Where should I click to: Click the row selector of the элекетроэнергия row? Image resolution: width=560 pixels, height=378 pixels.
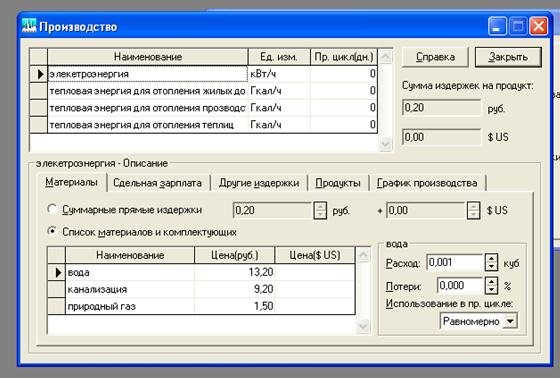click(x=39, y=74)
